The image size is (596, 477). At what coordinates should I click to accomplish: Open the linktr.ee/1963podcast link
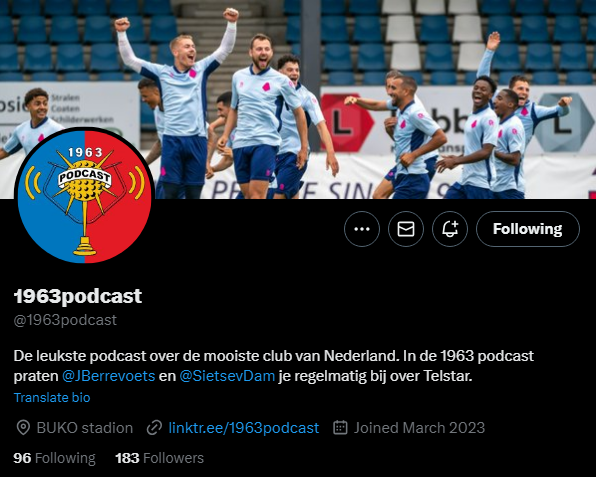(x=244, y=428)
